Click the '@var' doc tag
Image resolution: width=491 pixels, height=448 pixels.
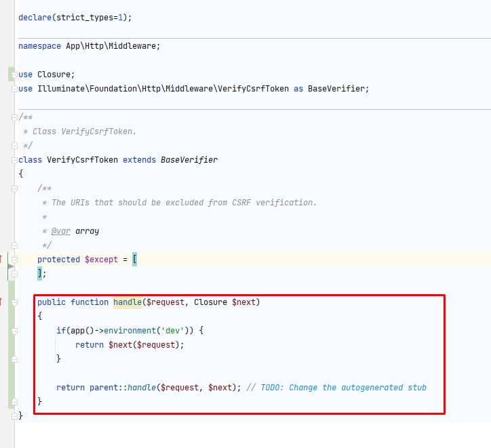coord(61,231)
